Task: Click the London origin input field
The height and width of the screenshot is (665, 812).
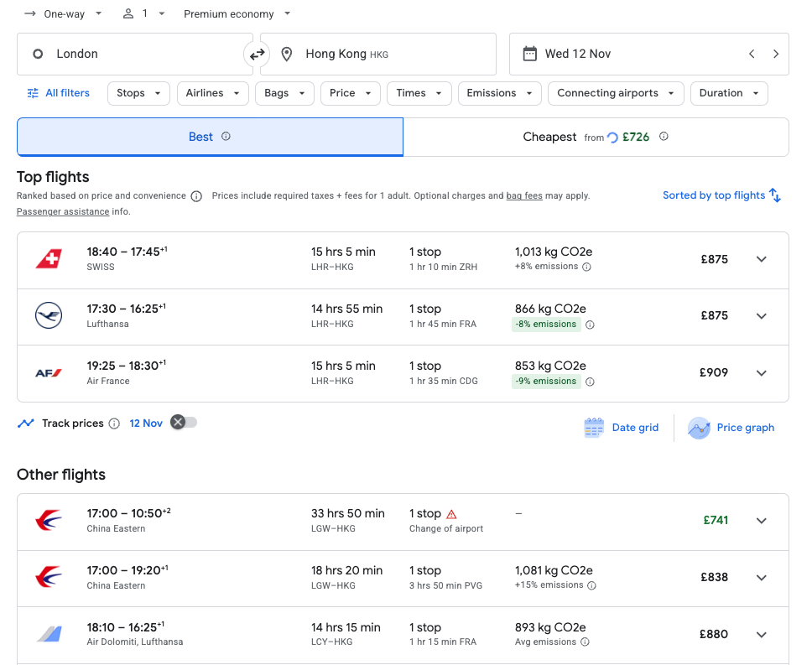Action: coord(134,55)
